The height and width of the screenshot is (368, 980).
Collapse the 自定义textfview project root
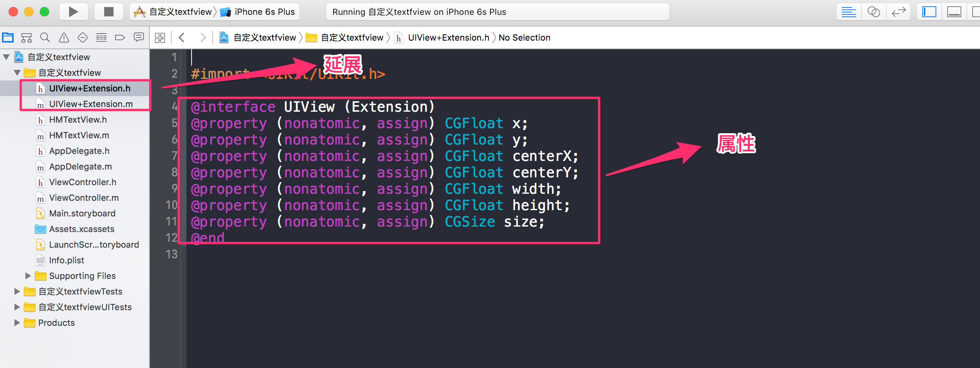click(6, 57)
